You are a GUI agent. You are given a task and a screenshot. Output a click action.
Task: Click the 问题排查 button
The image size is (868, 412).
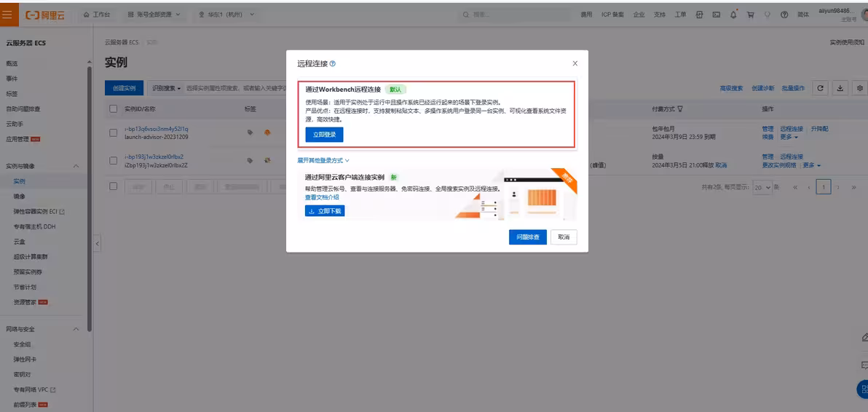click(x=528, y=237)
